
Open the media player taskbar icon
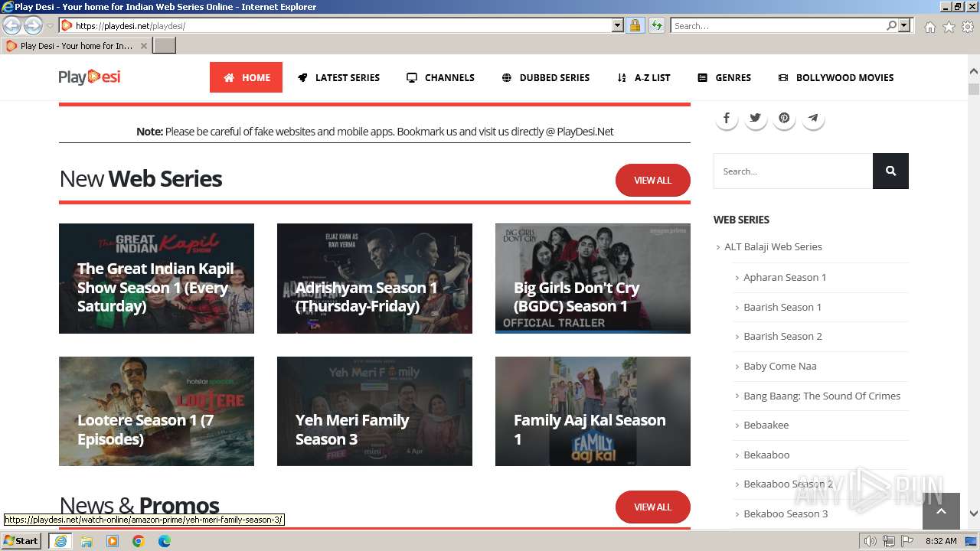click(113, 541)
